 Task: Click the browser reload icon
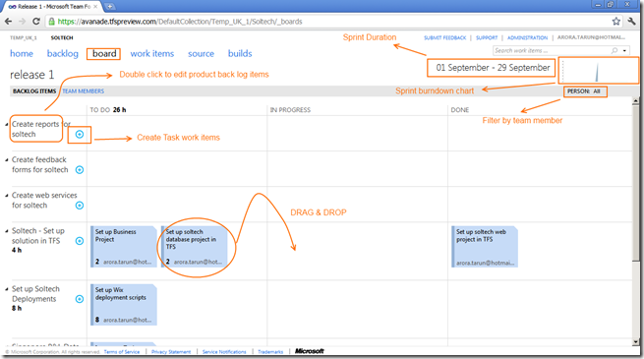point(36,22)
